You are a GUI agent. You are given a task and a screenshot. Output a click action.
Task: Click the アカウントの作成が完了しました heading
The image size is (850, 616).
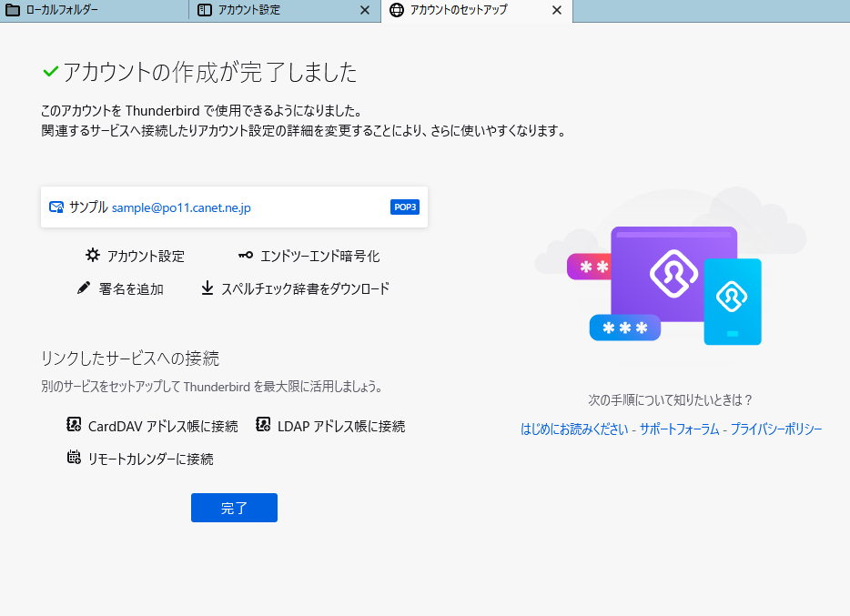point(210,72)
